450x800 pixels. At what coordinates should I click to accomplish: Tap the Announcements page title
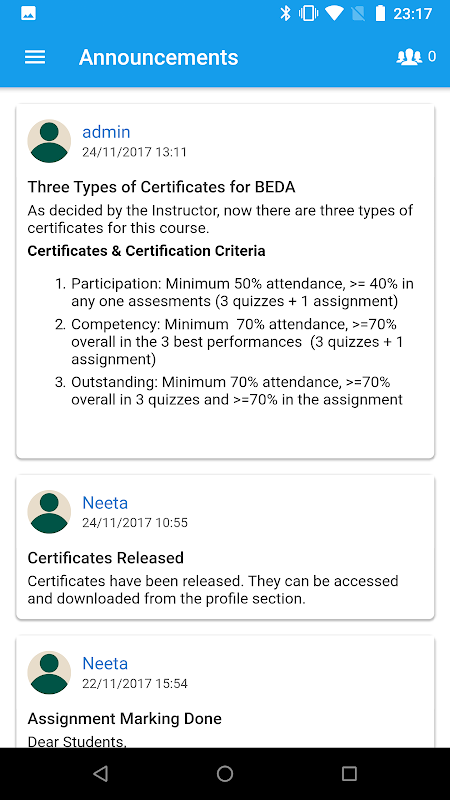pyautogui.click(x=159, y=57)
